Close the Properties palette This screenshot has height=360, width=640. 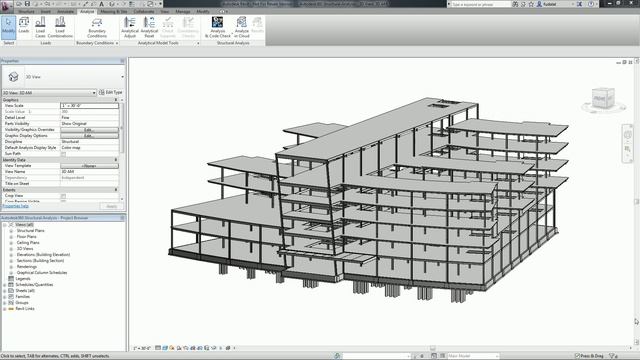tap(122, 61)
